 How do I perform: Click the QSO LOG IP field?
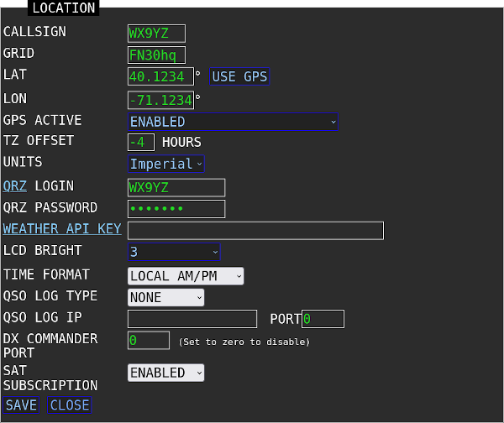192,319
